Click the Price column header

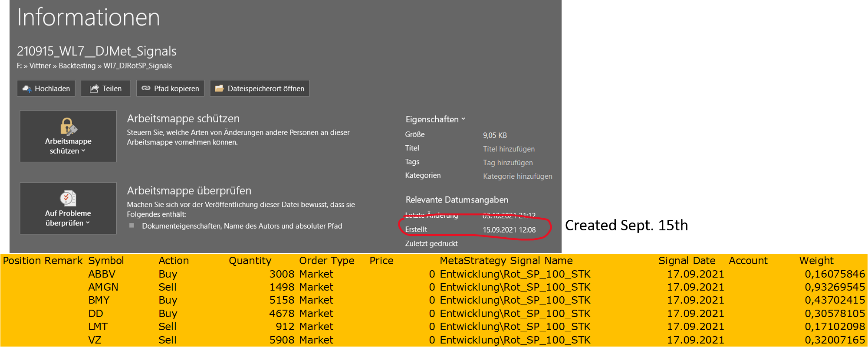[x=381, y=261]
